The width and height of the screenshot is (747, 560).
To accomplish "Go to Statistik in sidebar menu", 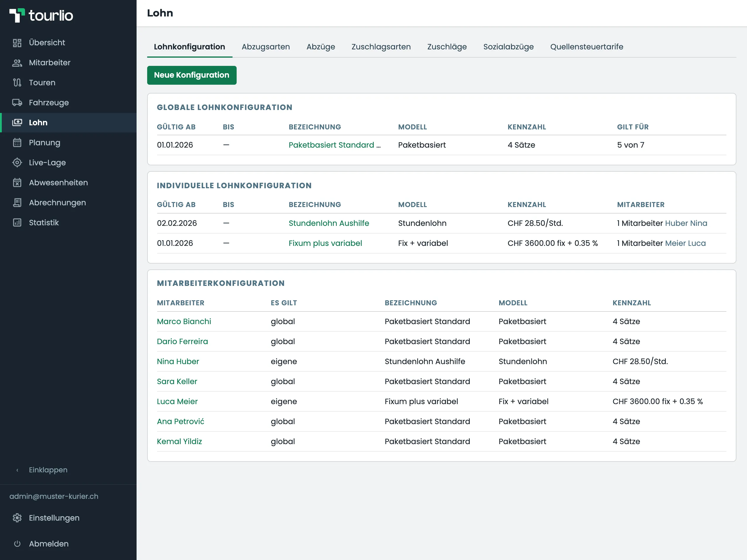I will 44,223.
